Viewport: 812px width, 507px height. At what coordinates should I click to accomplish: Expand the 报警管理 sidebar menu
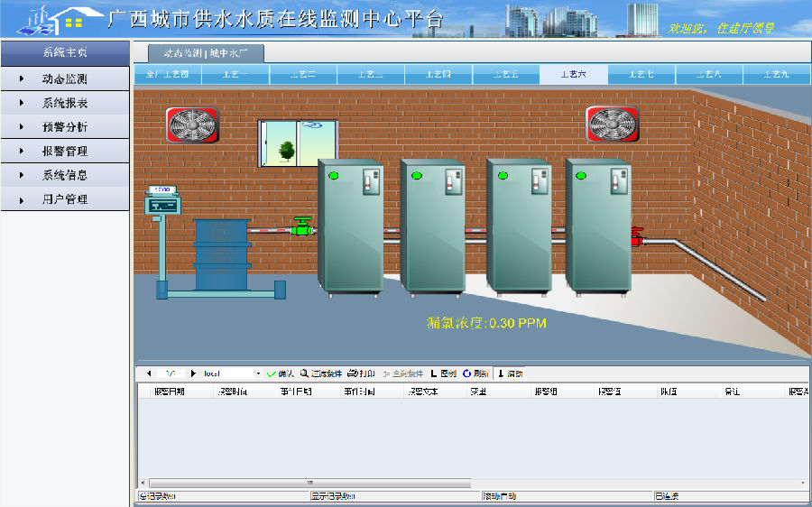coord(64,152)
